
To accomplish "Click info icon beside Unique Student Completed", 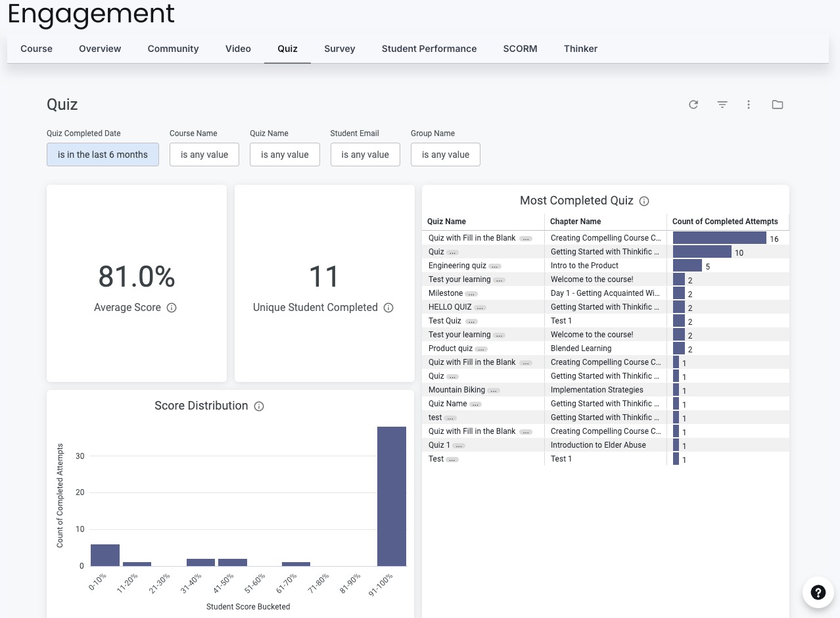I will 388,308.
